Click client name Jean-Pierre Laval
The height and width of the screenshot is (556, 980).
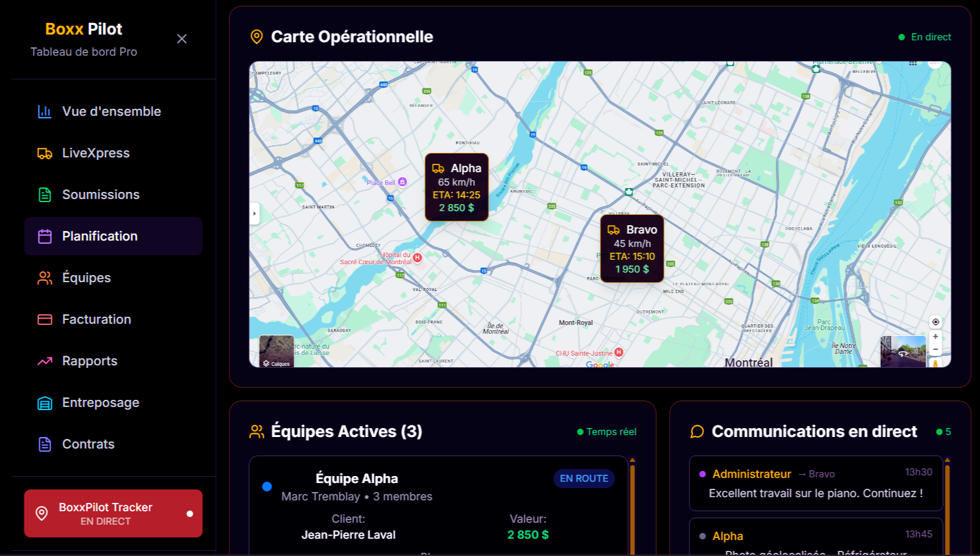pyautogui.click(x=348, y=535)
